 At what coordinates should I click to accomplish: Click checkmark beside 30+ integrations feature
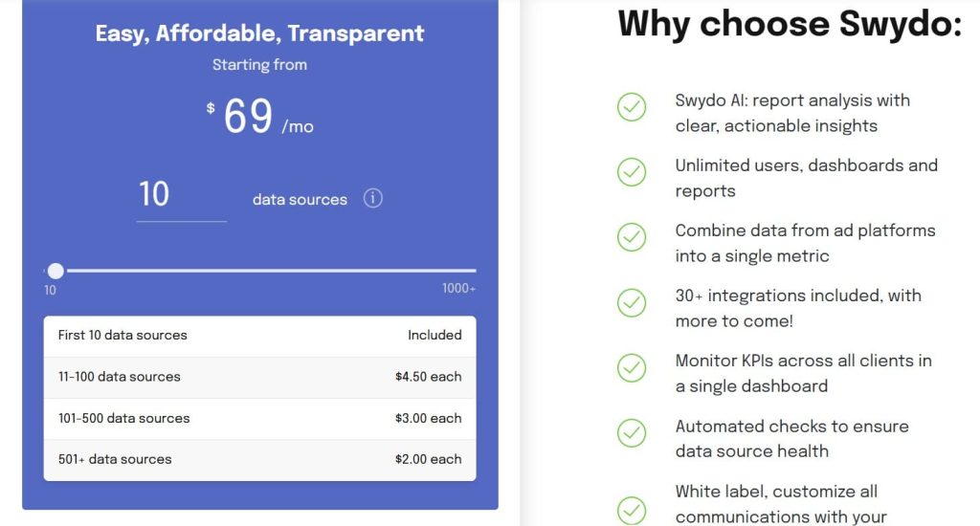tap(632, 302)
